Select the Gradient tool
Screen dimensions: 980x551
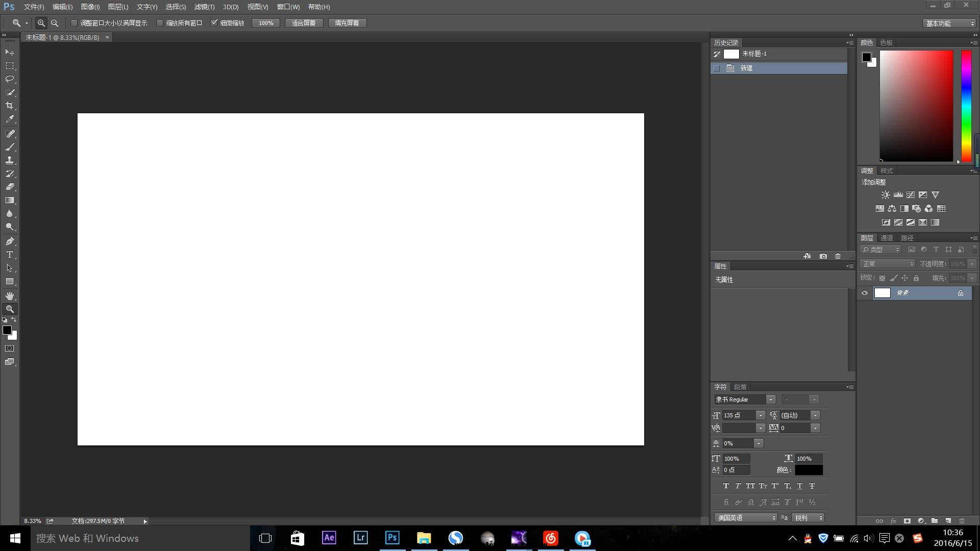tap(10, 200)
